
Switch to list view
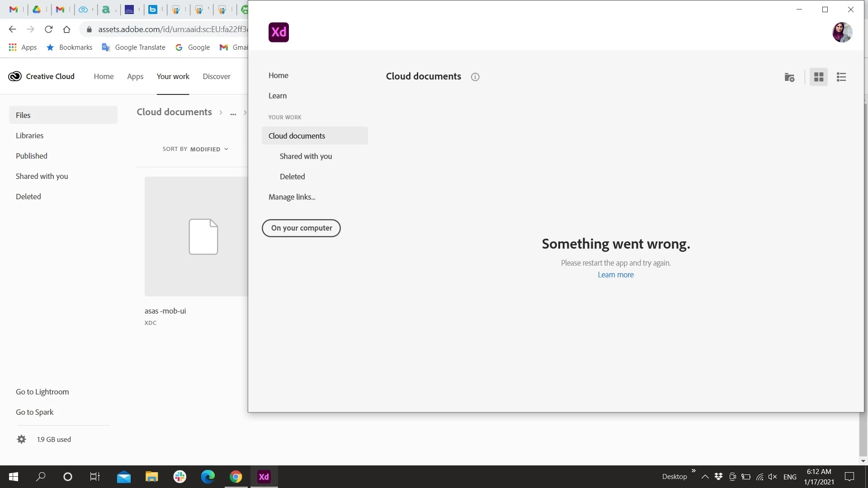[841, 77]
